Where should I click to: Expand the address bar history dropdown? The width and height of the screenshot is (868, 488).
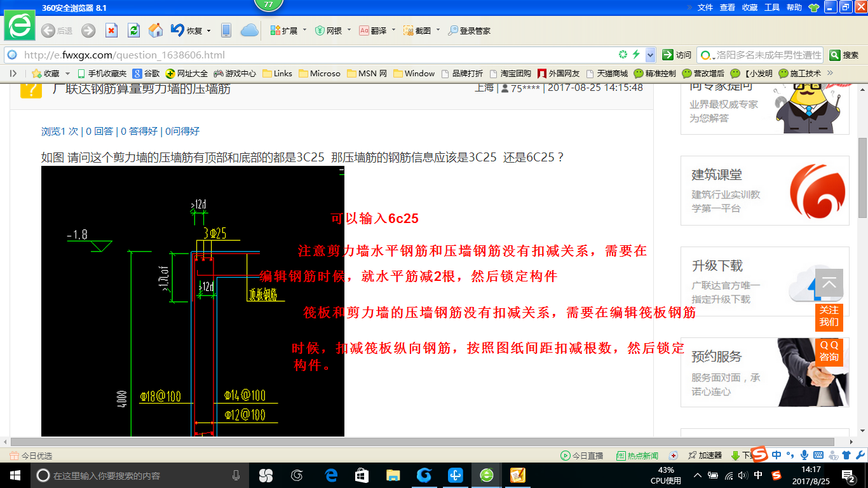(x=649, y=55)
